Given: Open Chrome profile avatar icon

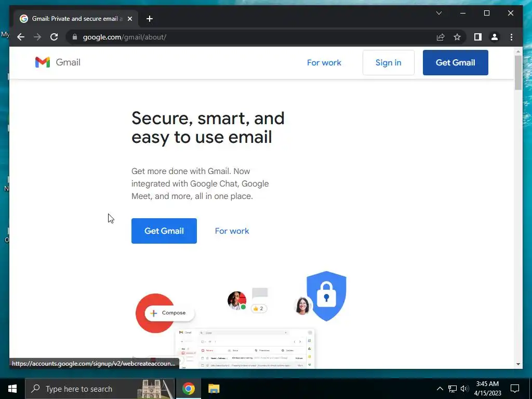Looking at the screenshot, I should coord(495,37).
